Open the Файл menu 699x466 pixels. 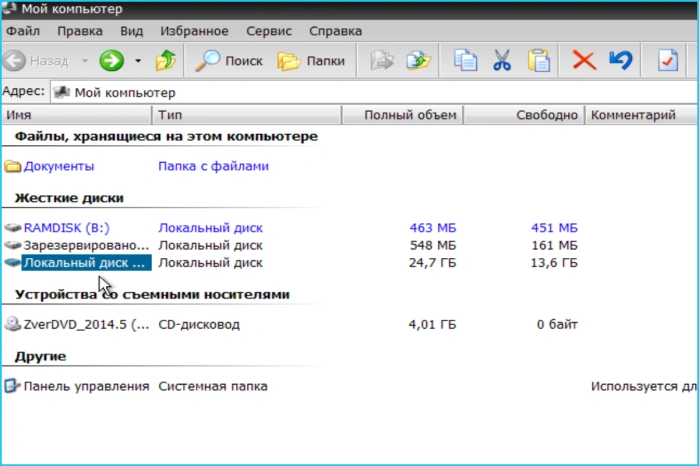coord(23,31)
